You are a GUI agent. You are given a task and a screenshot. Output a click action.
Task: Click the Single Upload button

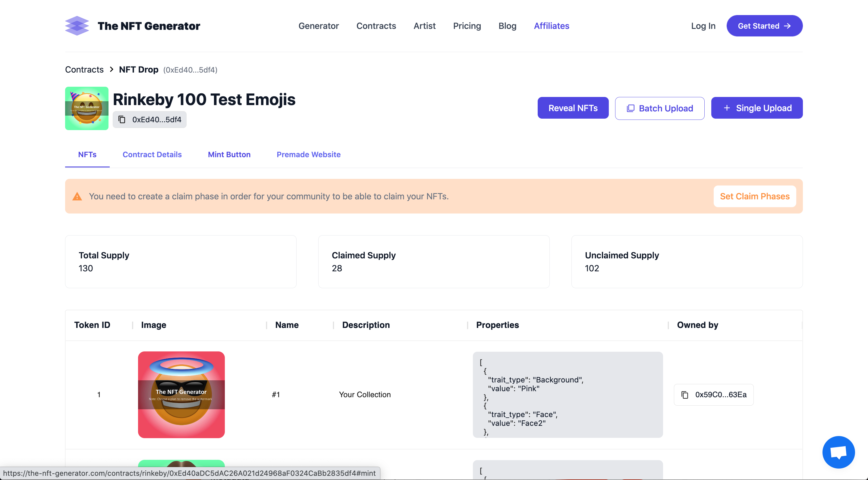click(x=757, y=108)
